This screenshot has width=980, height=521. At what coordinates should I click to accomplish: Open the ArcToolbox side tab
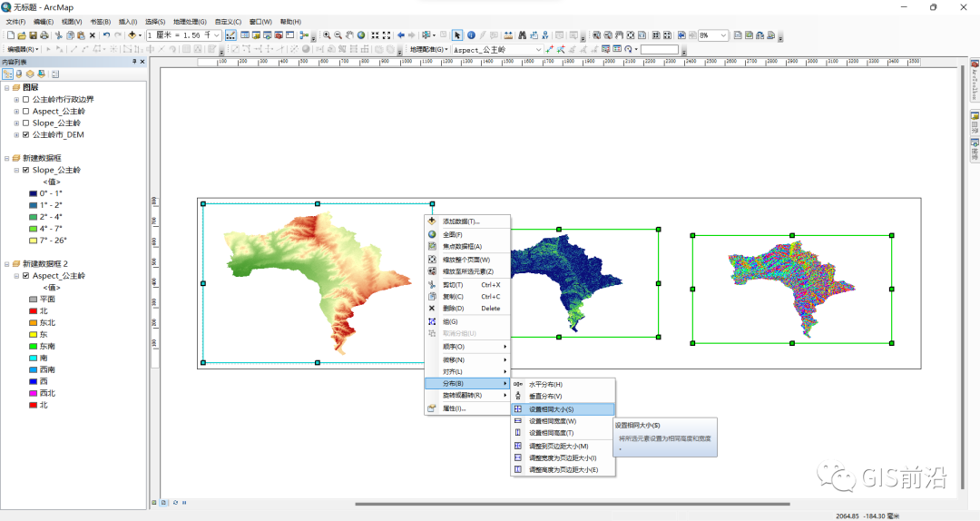tap(975, 81)
